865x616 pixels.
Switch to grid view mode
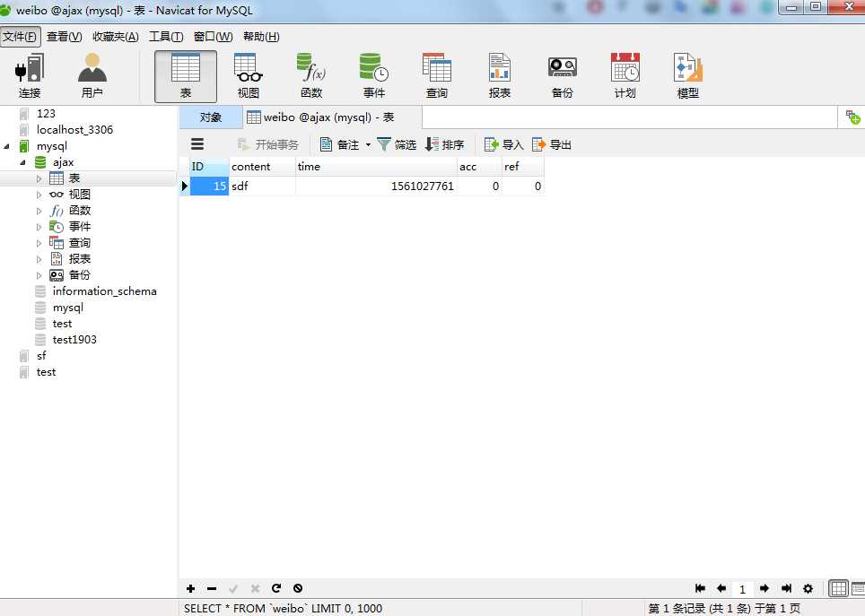pyautogui.click(x=838, y=588)
